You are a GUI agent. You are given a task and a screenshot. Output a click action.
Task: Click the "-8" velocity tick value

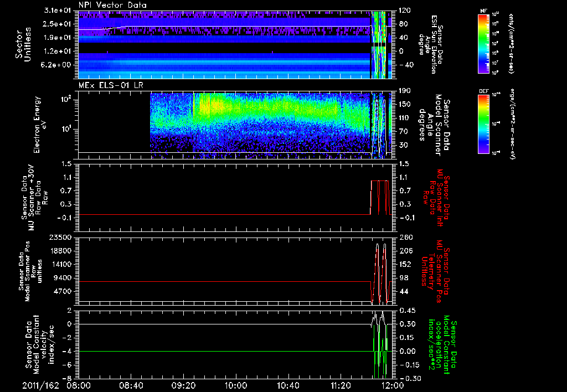(68, 379)
